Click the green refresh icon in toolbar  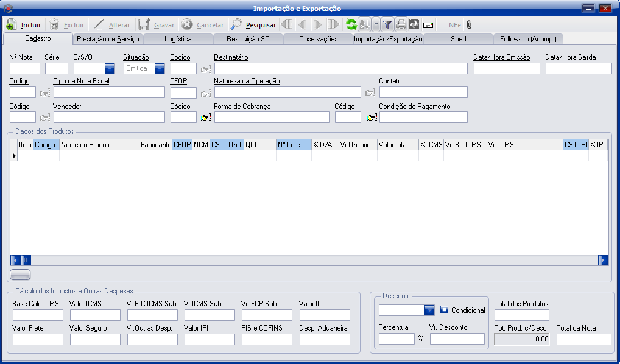point(351,25)
